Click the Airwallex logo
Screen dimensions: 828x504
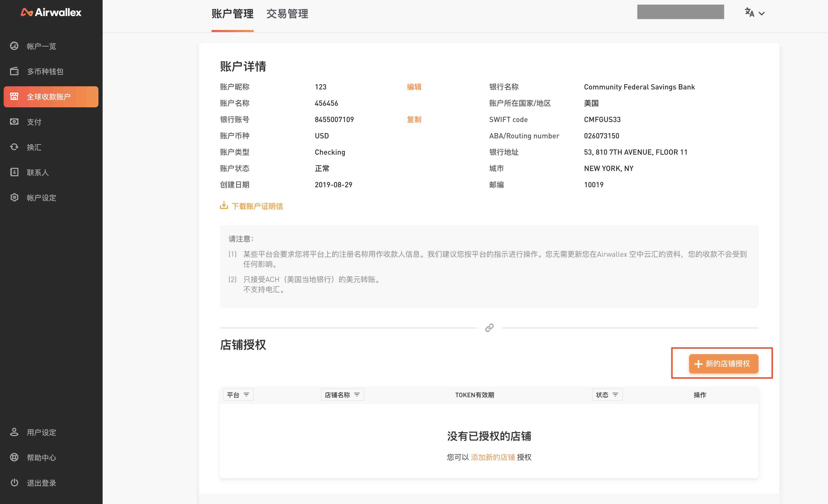(x=51, y=12)
